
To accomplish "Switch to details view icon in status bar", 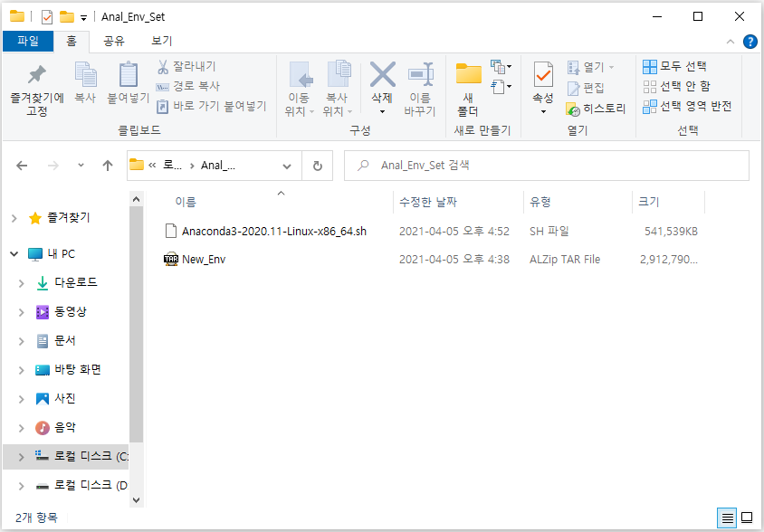I will click(728, 518).
